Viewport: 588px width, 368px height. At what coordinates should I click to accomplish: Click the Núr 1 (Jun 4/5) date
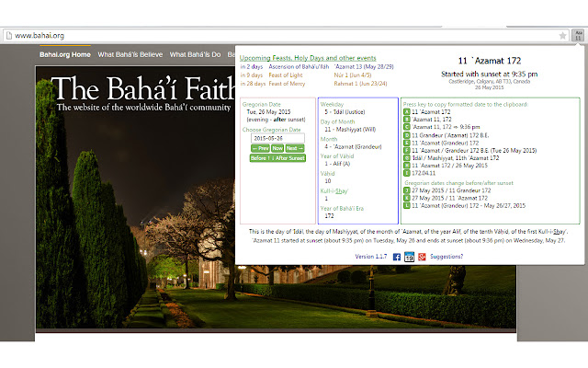[353, 75]
